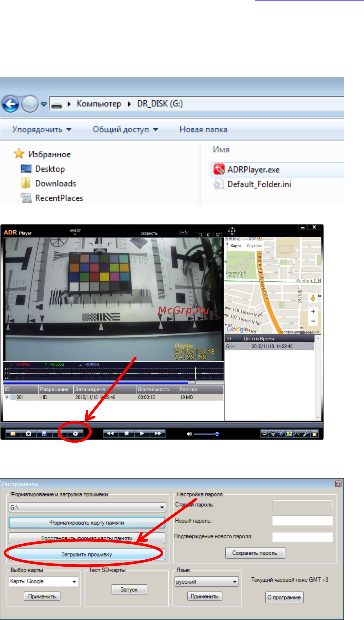364x620 pixels.
Task: Apply map choice with Применить under Карты Google
Action: pyautogui.click(x=42, y=596)
